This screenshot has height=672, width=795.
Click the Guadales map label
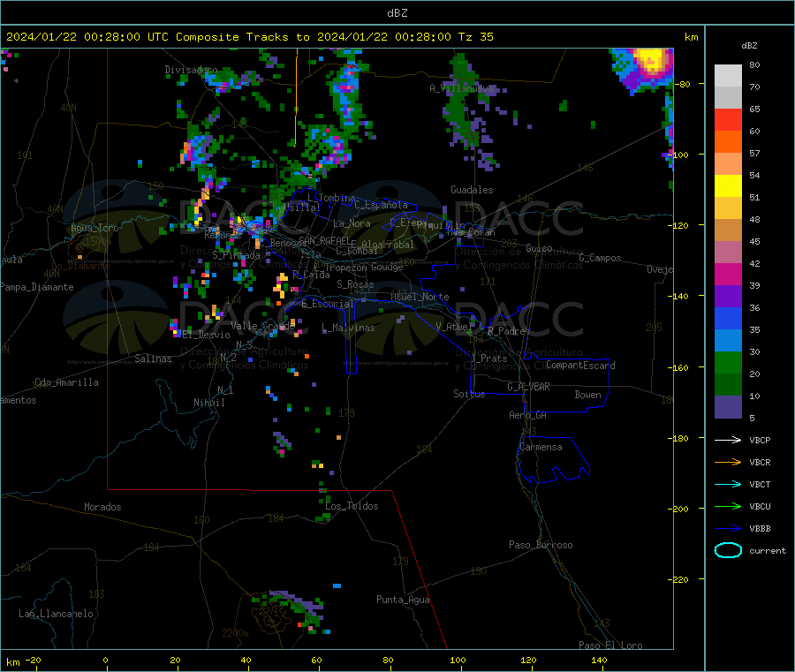click(472, 190)
